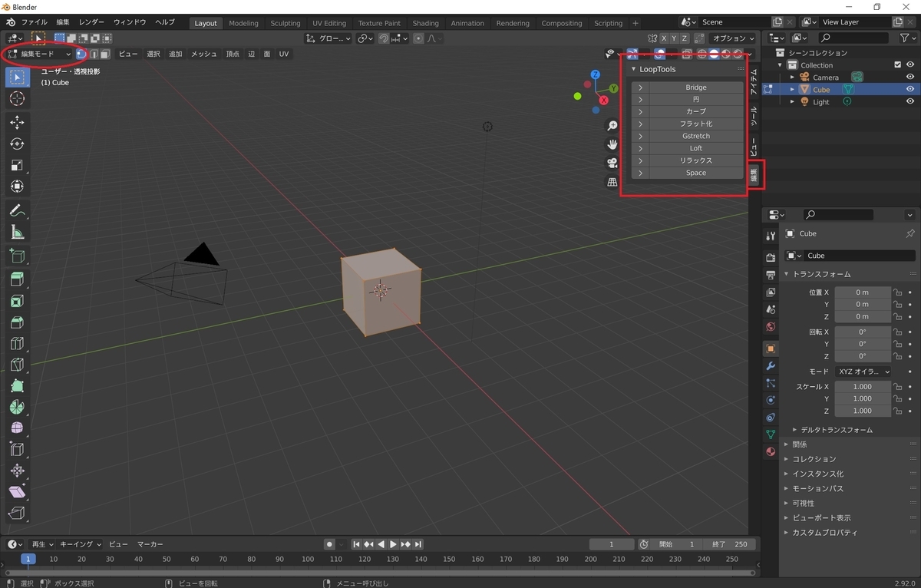The width and height of the screenshot is (921, 588).
Task: Switch perspective/orthographic with the grid icon
Action: (612, 182)
